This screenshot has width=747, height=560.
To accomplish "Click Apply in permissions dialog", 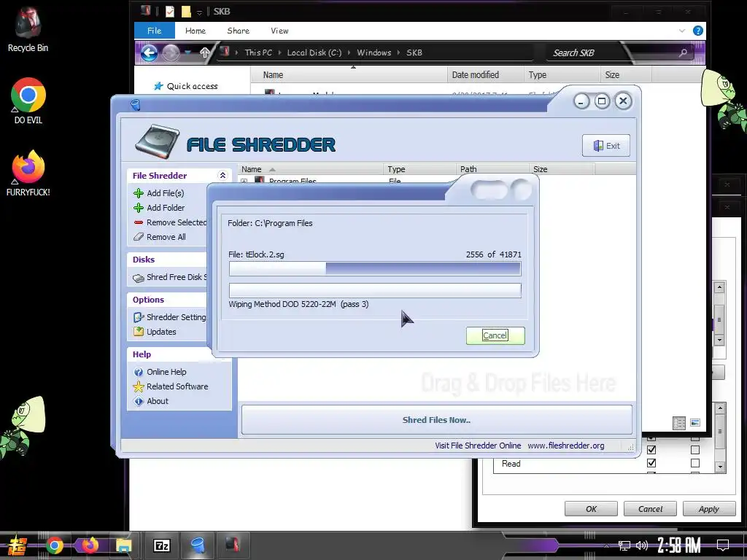I will (x=709, y=508).
